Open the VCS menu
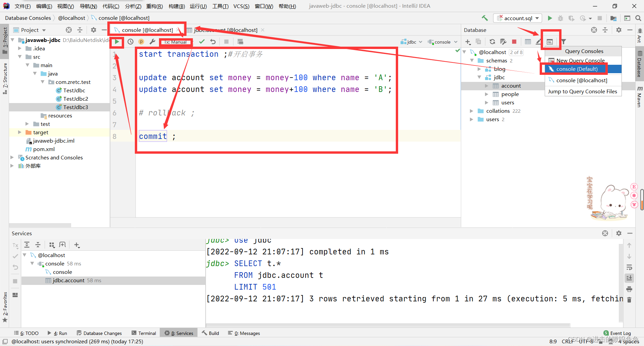This screenshot has height=346, width=644. tap(241, 6)
